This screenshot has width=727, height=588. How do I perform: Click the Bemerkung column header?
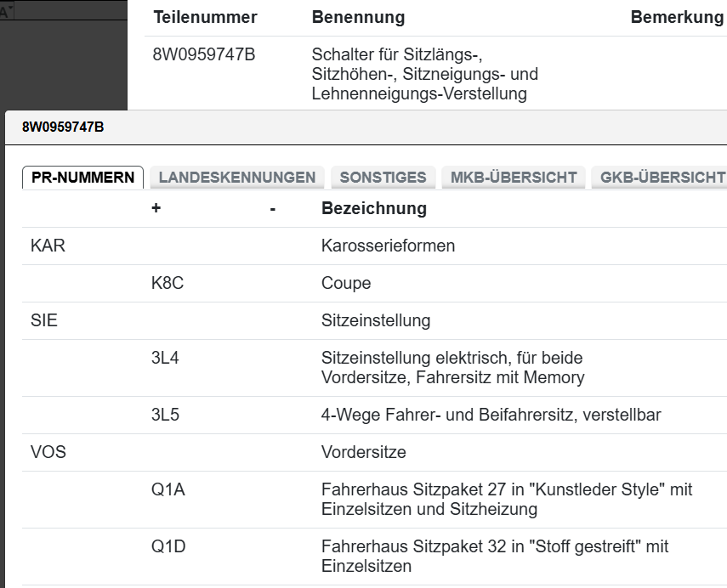[x=677, y=18]
